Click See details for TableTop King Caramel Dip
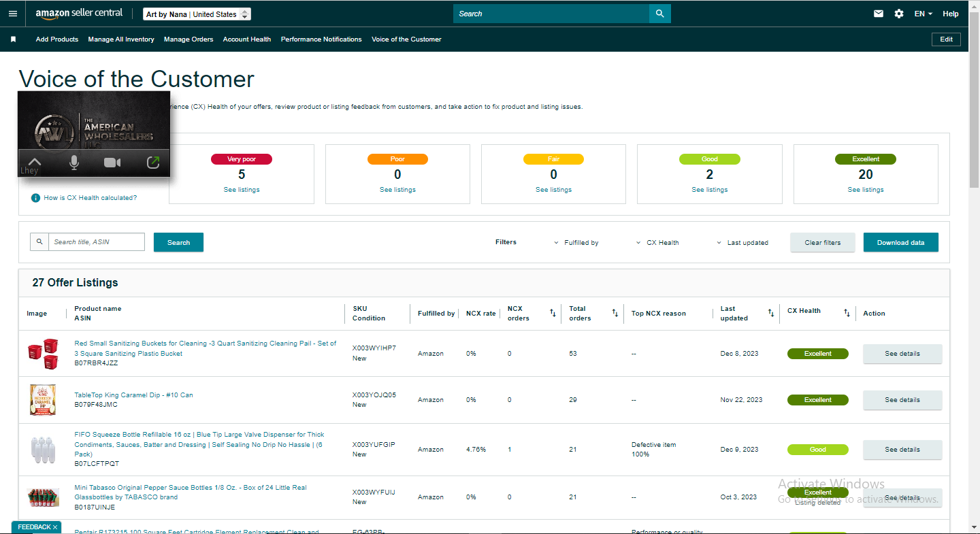980x534 pixels. pos(902,400)
